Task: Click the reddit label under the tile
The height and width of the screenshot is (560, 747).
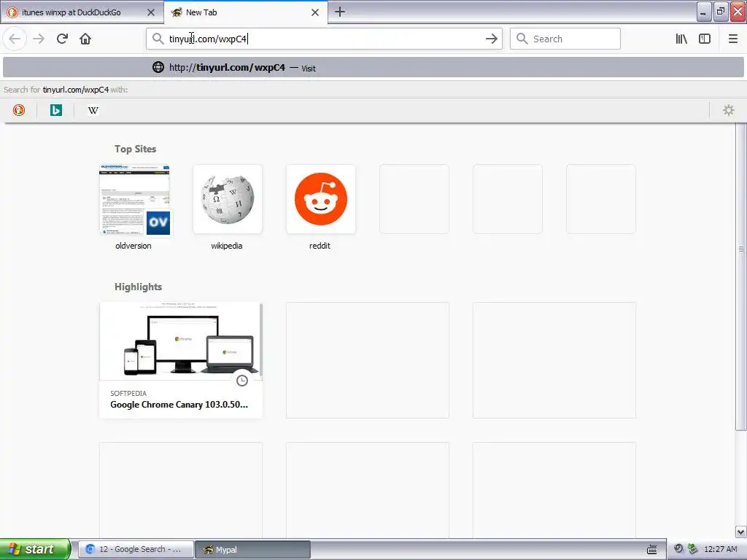Action: pyautogui.click(x=320, y=246)
